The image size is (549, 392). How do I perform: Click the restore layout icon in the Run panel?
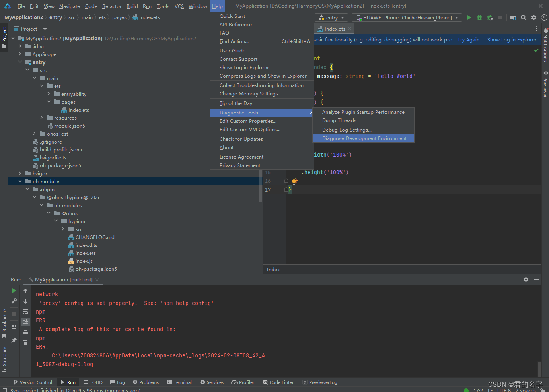tap(14, 327)
